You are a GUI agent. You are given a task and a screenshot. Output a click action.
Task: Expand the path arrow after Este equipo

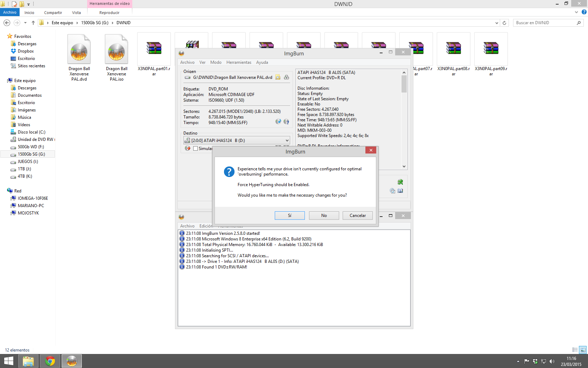pos(77,23)
